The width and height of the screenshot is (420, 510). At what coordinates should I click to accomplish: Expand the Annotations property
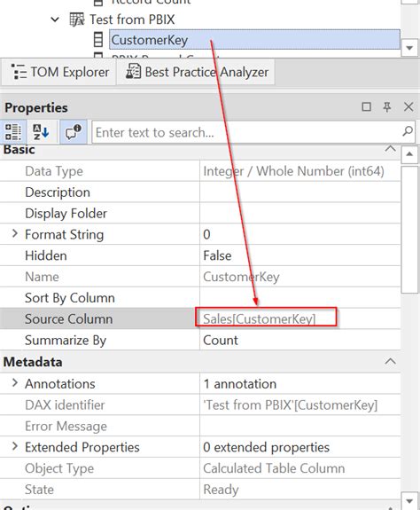(x=14, y=383)
